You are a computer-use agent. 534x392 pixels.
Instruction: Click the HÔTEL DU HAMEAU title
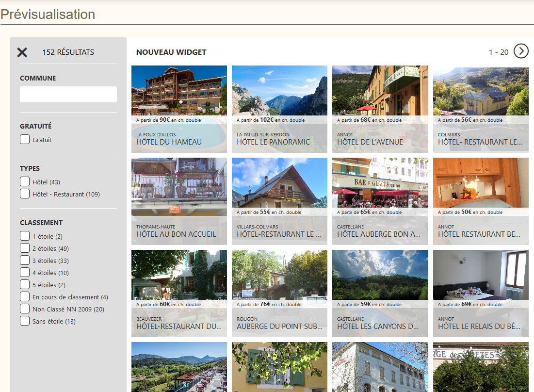pos(169,142)
